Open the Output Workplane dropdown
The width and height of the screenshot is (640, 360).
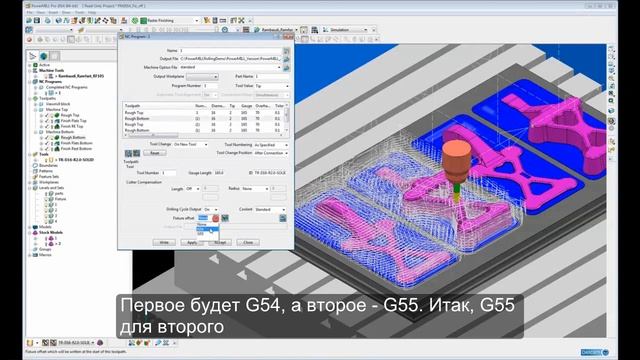coord(202,77)
